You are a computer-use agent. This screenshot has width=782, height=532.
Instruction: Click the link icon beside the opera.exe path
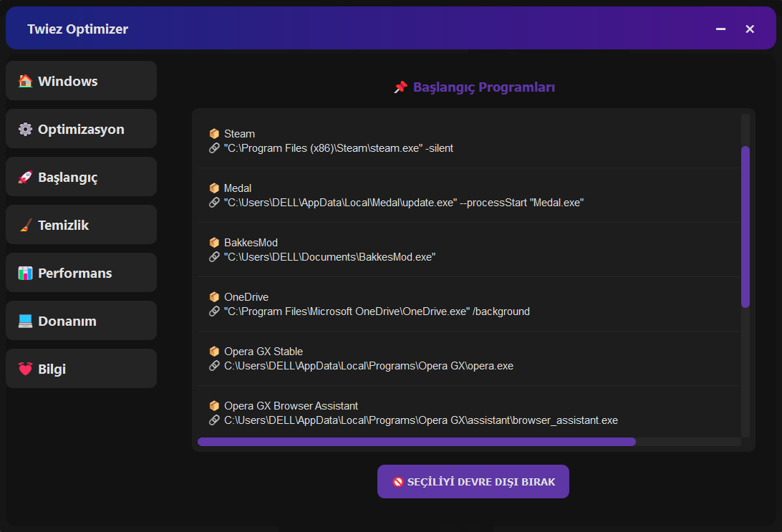tap(214, 365)
